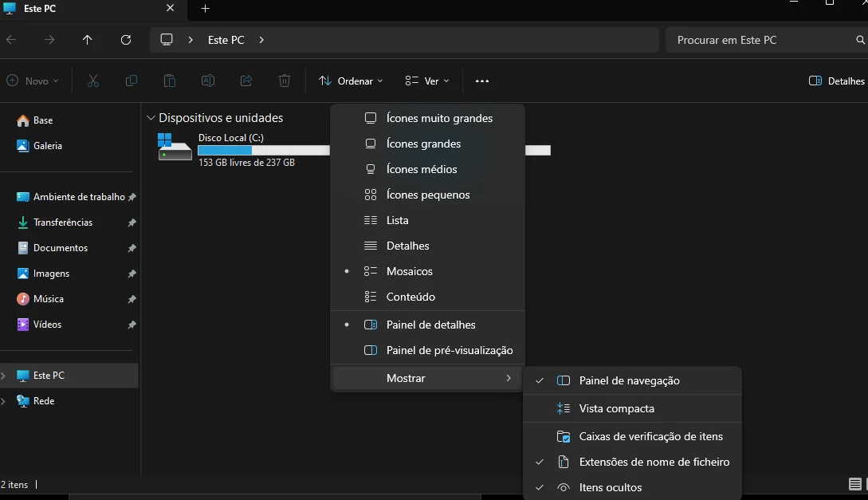Viewport: 868px width, 500px height.
Task: Unpin Música using its pin icon
Action: 132,299
